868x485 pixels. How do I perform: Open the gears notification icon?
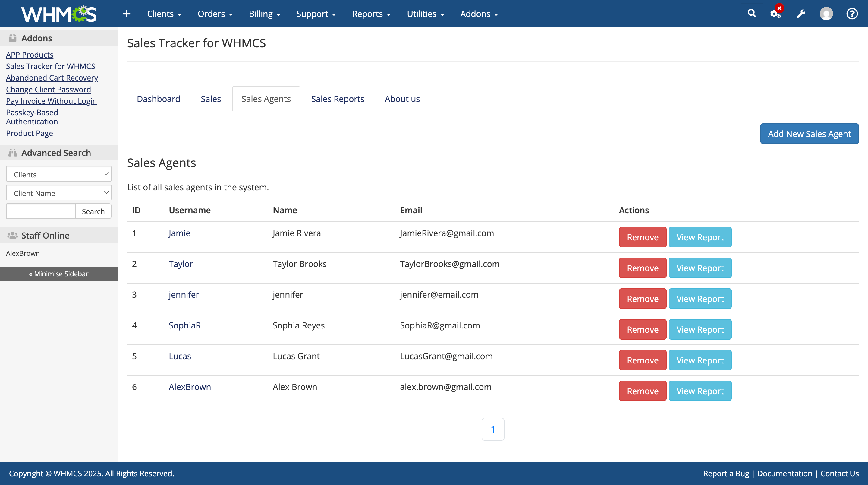click(775, 14)
